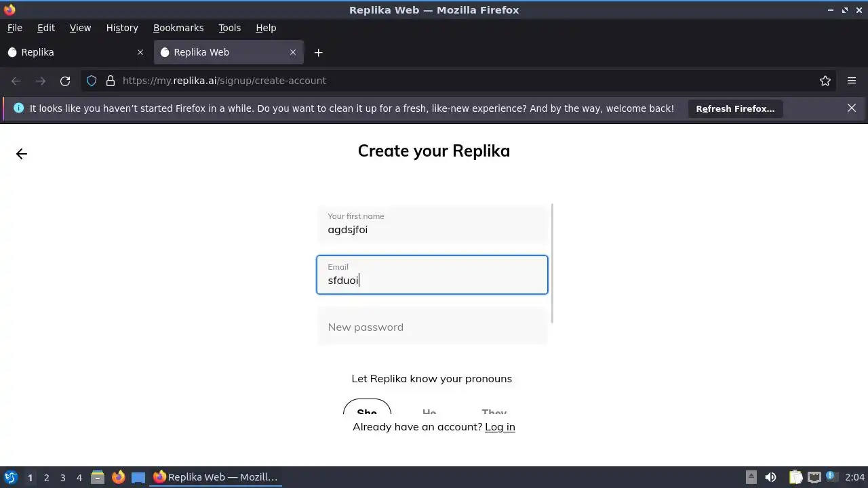This screenshot has width=868, height=488.
Task: Open the network tray icon
Action: click(x=814, y=477)
